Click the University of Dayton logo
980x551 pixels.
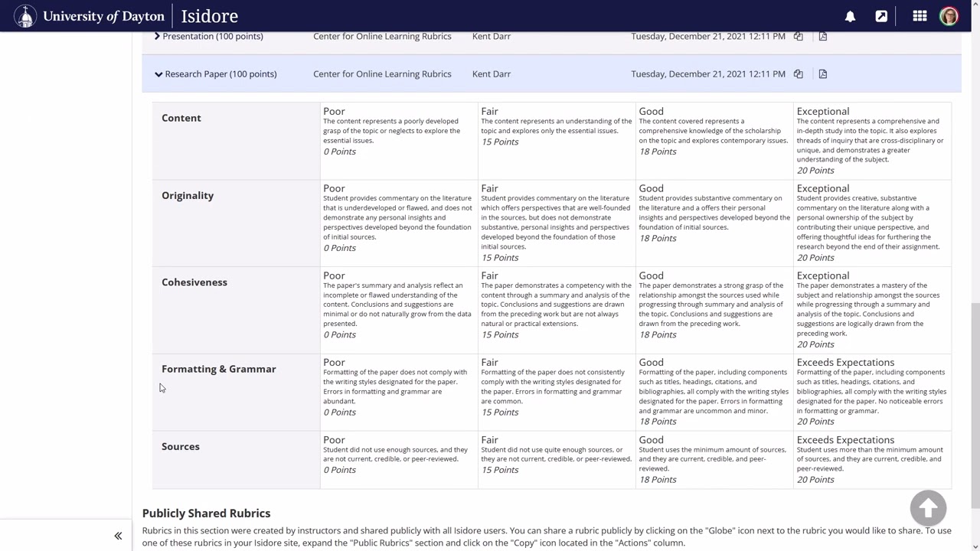coord(90,16)
